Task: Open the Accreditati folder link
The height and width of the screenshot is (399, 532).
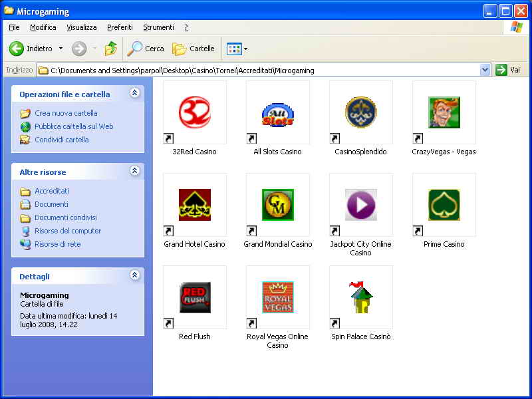Action: (x=52, y=191)
